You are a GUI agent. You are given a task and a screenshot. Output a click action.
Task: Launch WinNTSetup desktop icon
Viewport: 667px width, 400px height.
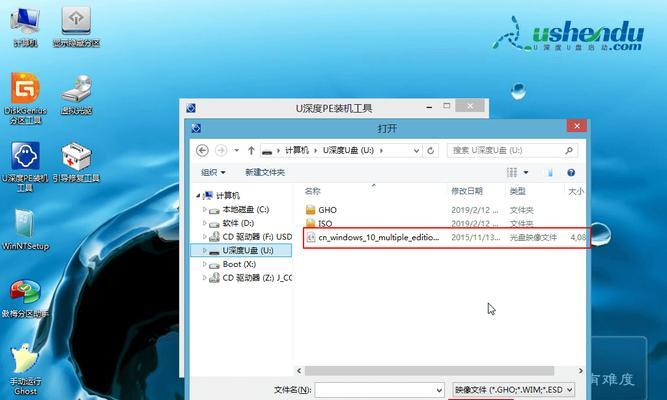coord(25,230)
